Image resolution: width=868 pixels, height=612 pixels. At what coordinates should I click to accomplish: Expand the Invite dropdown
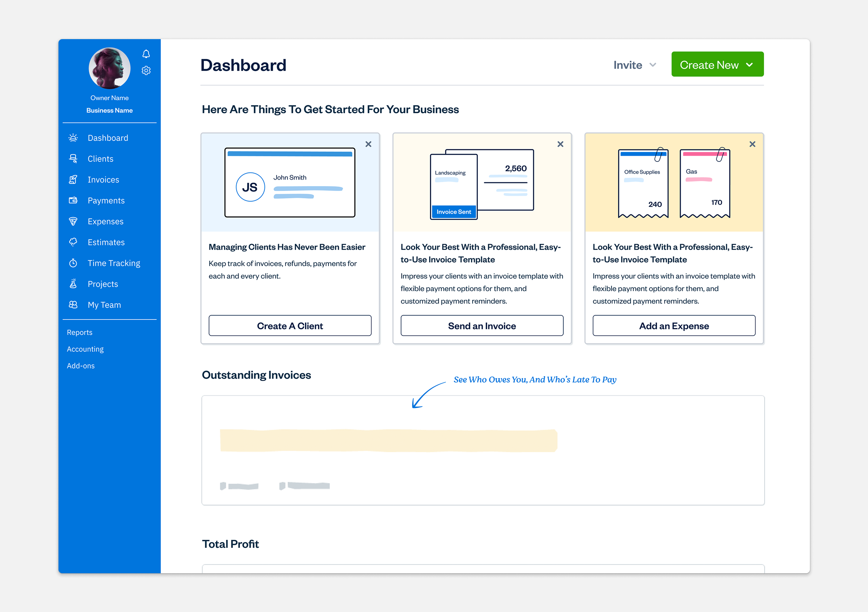634,65
